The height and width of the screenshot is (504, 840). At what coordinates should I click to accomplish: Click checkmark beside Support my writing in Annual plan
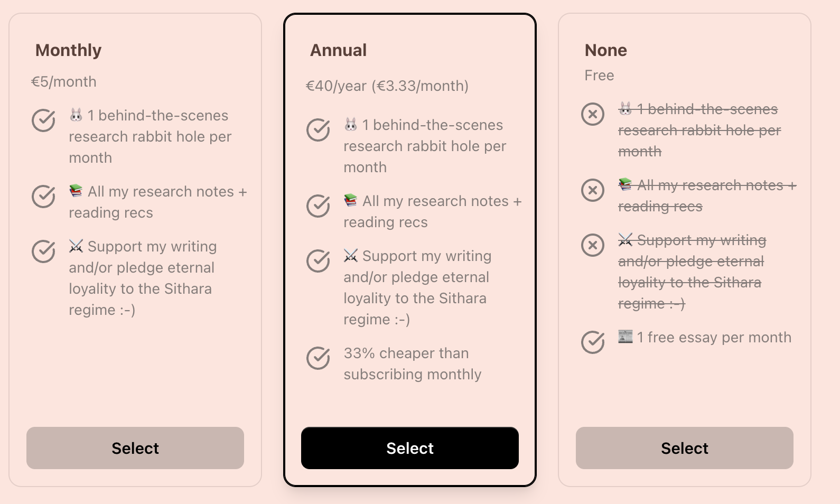(318, 260)
